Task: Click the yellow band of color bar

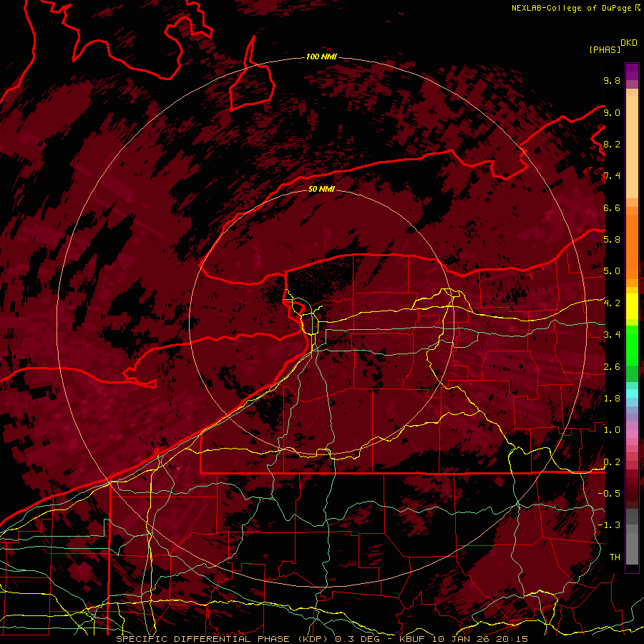Action: [x=632, y=306]
